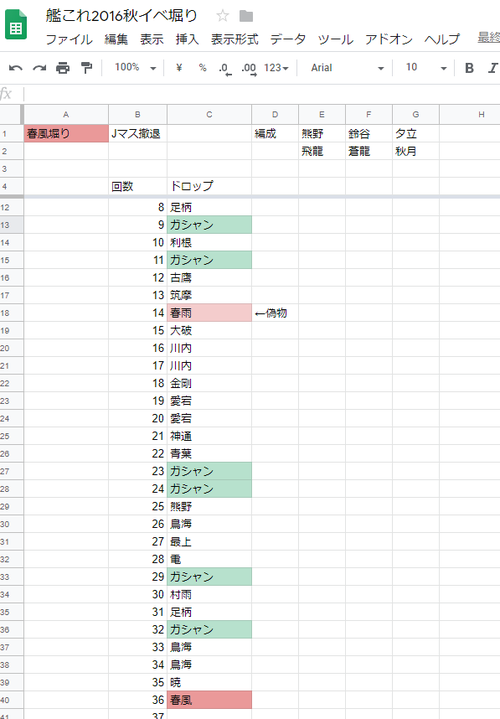Select cell 大破
This screenshot has width=500, height=719.
tap(209, 330)
